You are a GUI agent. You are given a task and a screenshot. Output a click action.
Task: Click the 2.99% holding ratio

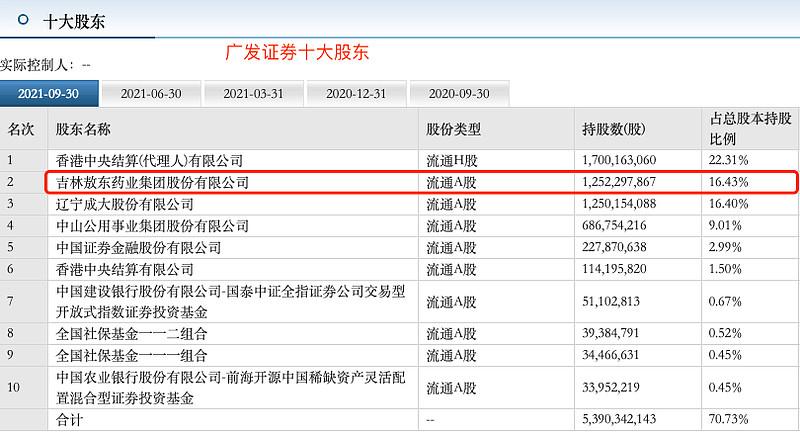[x=725, y=247]
